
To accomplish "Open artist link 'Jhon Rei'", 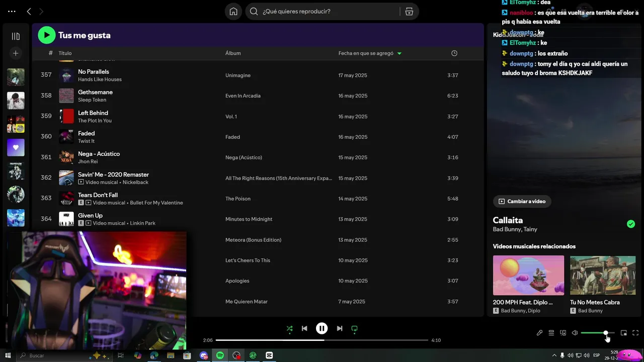I will pos(88,162).
